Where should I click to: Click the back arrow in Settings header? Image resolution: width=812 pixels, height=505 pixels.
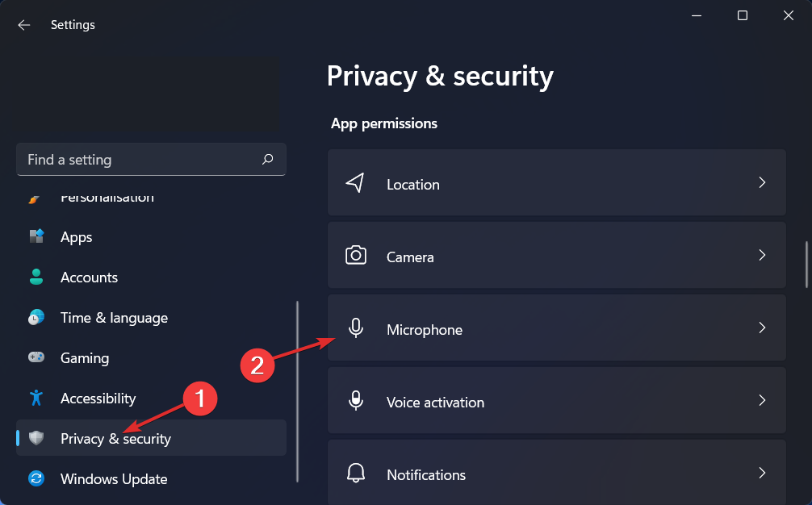tap(24, 25)
